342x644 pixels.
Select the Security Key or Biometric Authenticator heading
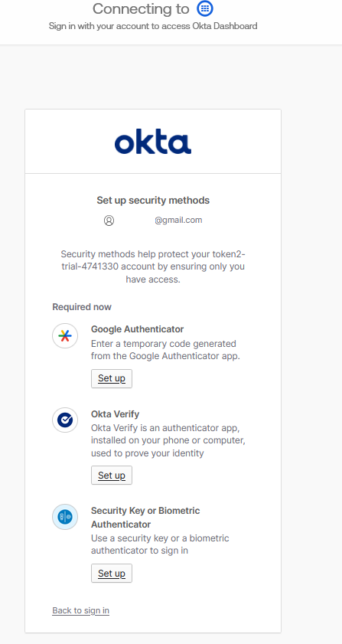point(145,518)
